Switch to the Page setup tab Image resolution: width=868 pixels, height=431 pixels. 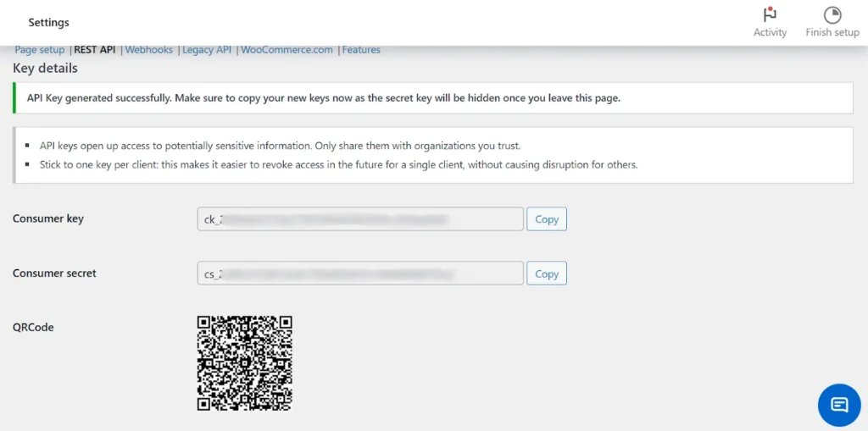click(40, 50)
